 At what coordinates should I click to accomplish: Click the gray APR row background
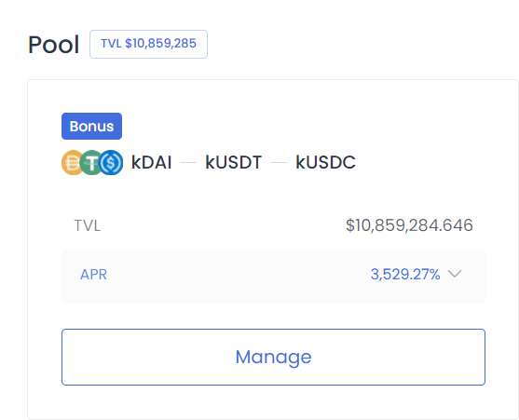pos(239,277)
